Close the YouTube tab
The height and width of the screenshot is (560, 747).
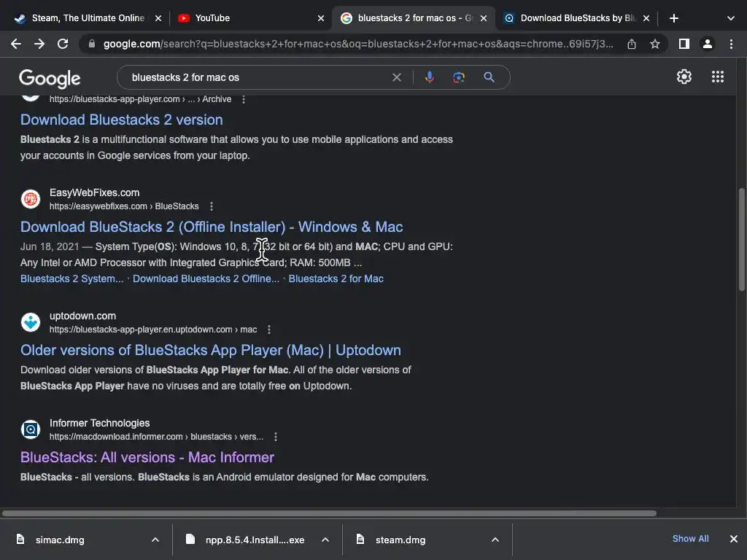tap(321, 18)
